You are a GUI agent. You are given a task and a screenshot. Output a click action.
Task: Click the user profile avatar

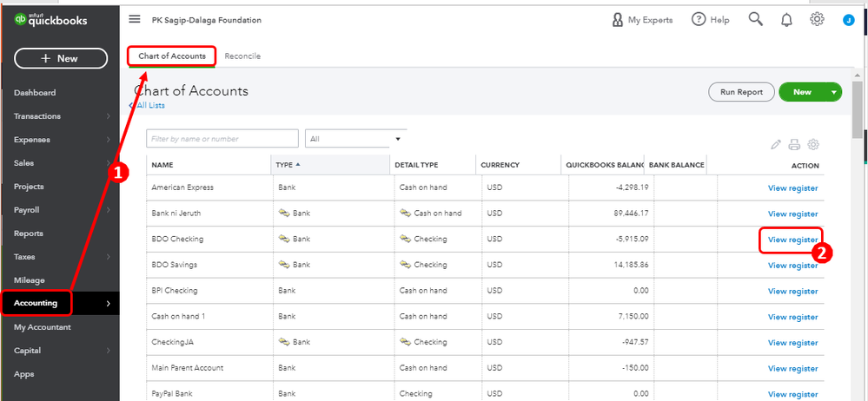[849, 21]
